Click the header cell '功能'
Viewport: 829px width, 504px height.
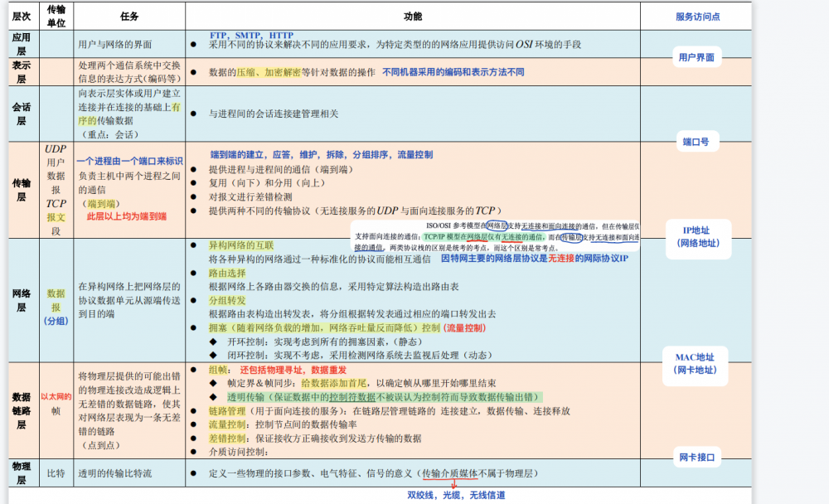(412, 17)
